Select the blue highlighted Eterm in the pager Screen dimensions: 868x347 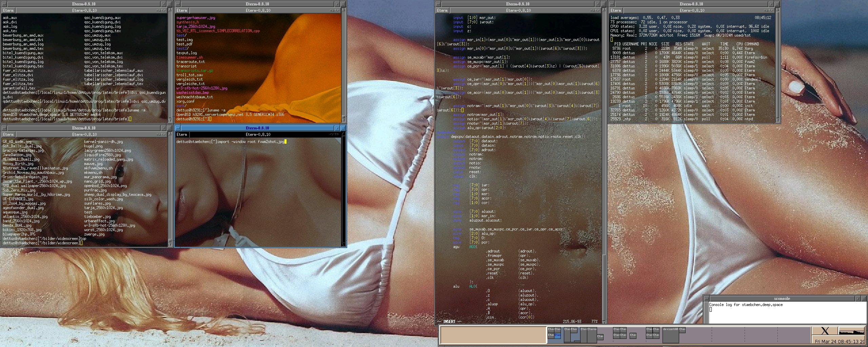557,335
